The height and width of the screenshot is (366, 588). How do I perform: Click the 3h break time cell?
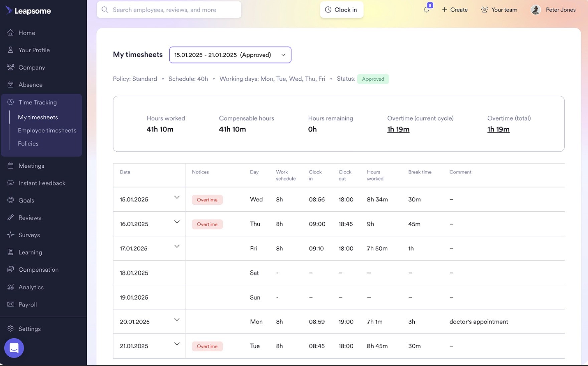point(411,322)
